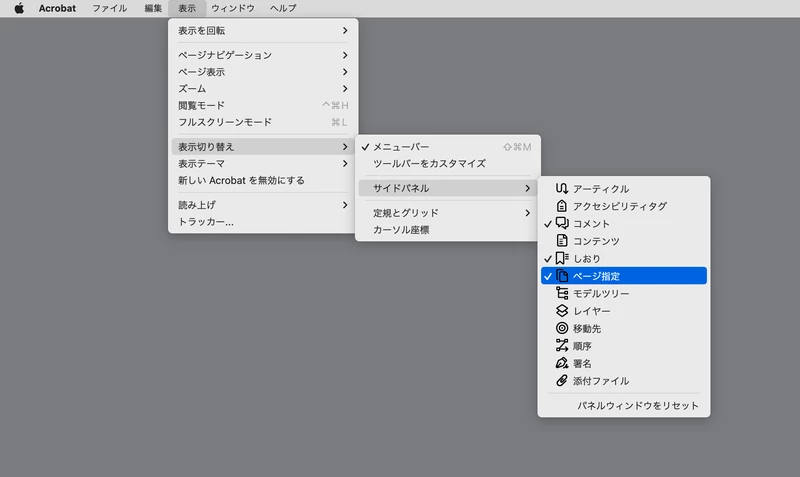
Task: Expand the 読み上げ submenu arrow
Action: [x=345, y=205]
